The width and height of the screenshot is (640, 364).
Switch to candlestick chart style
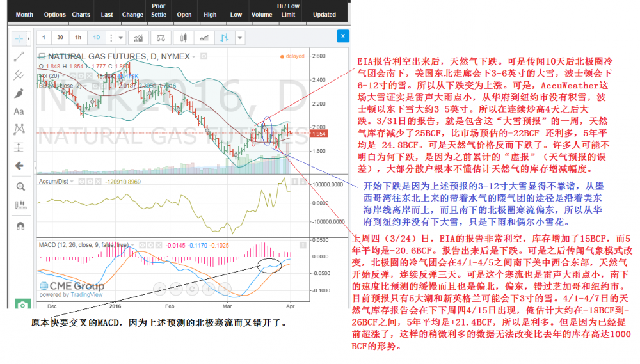pos(184,38)
